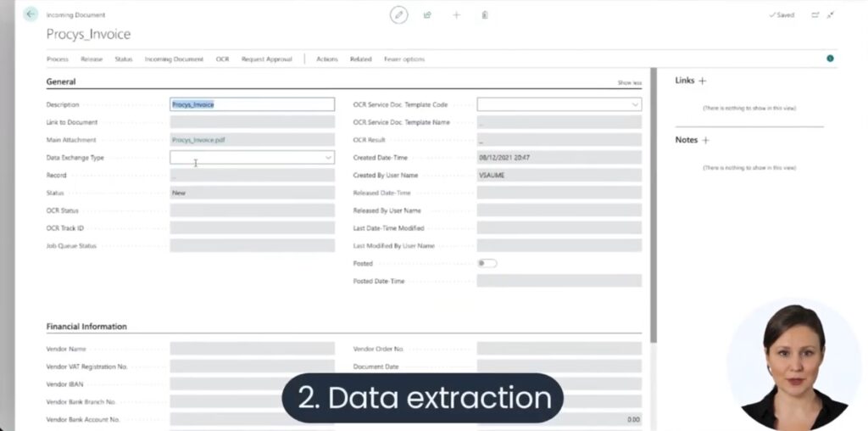Delete record with trash icon
The image size is (868, 431).
[485, 15]
